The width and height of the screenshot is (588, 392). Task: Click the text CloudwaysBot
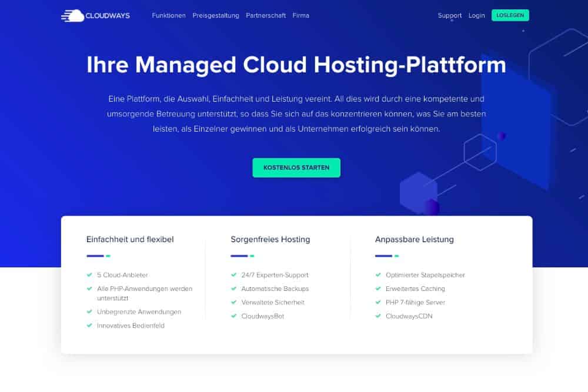[x=263, y=316]
